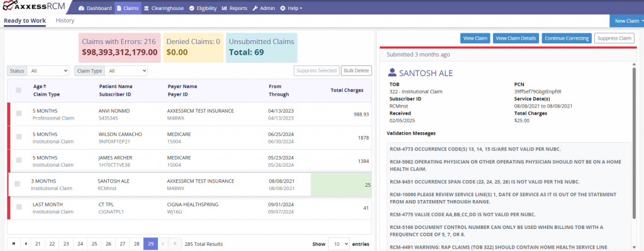Image resolution: width=644 pixels, height=251 pixels.
Task: Click the patient icon next to SANTOSH ALE
Action: click(x=392, y=73)
